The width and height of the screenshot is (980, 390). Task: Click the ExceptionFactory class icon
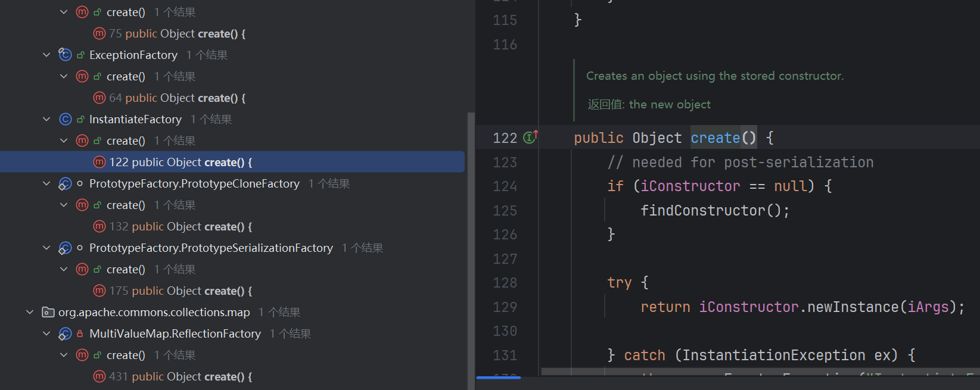click(65, 55)
